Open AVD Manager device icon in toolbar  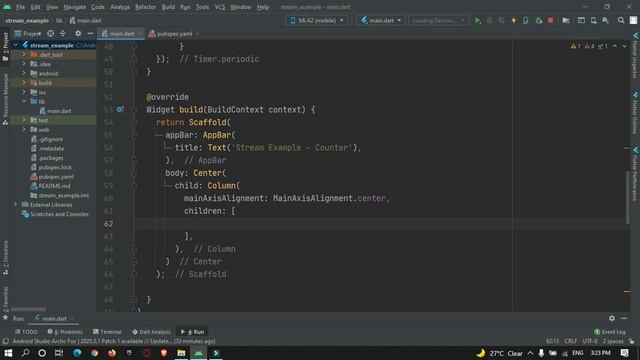593,20
